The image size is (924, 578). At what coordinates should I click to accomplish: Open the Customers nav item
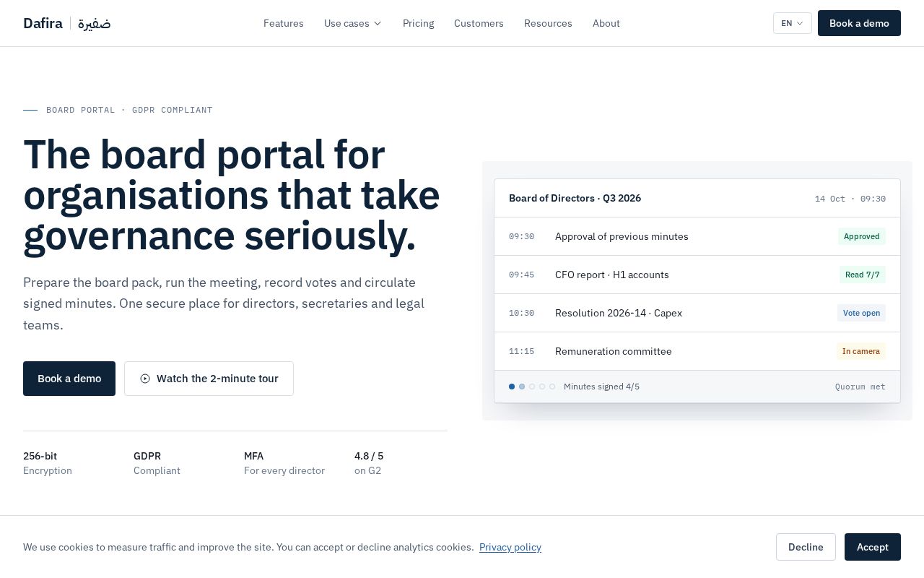(x=479, y=23)
